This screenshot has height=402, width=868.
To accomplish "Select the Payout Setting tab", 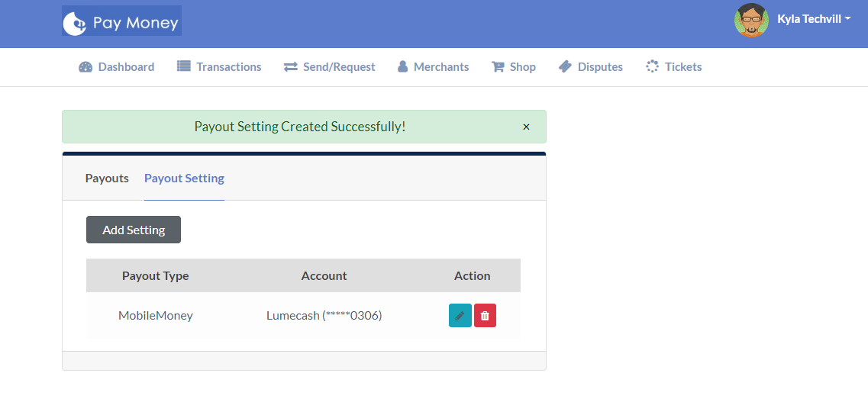I will (184, 178).
